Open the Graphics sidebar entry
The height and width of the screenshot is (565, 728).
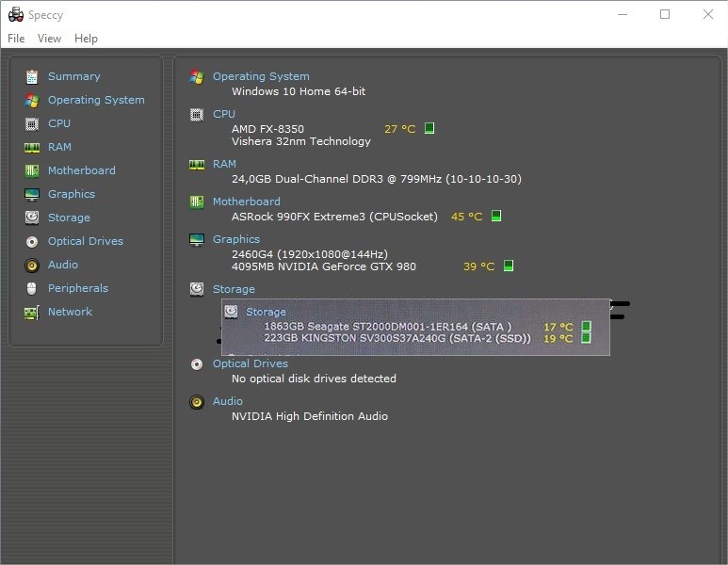coord(72,194)
